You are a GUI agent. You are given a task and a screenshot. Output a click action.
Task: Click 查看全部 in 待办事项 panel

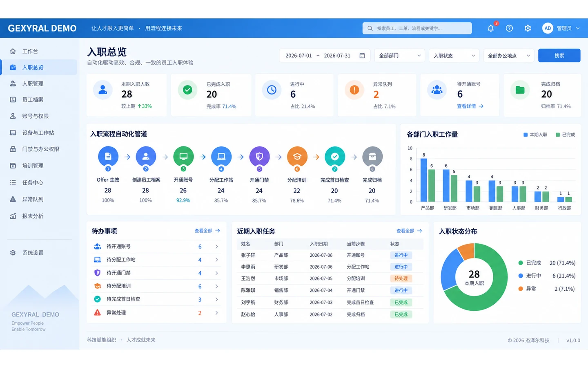pyautogui.click(x=207, y=231)
